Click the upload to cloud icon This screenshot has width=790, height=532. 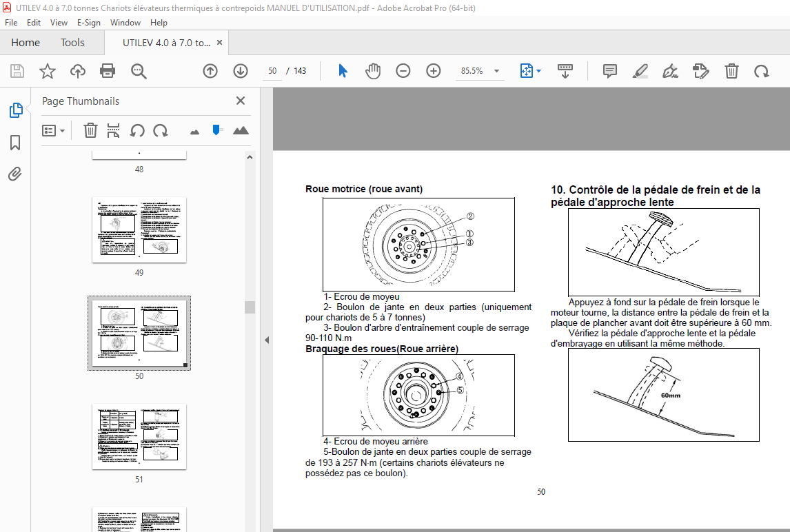pyautogui.click(x=78, y=71)
